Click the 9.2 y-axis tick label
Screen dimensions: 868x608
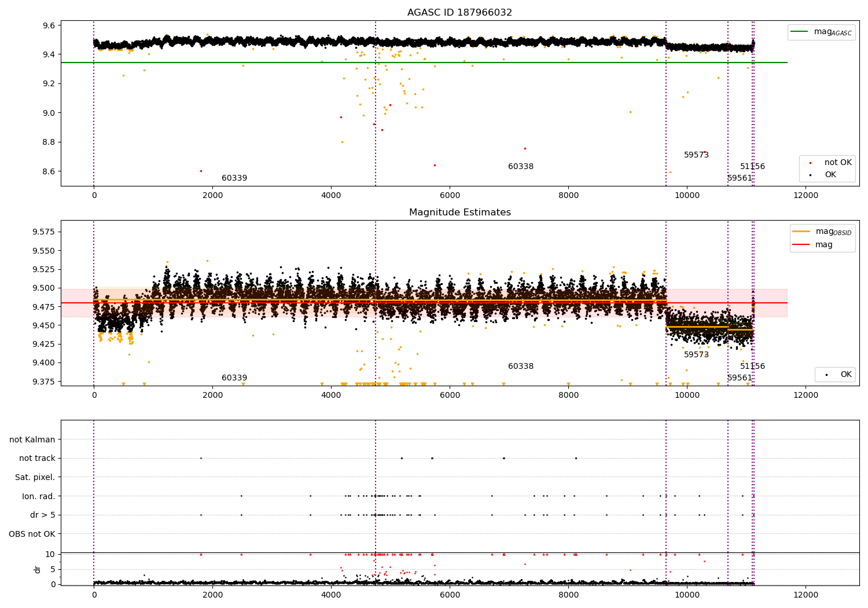click(48, 83)
